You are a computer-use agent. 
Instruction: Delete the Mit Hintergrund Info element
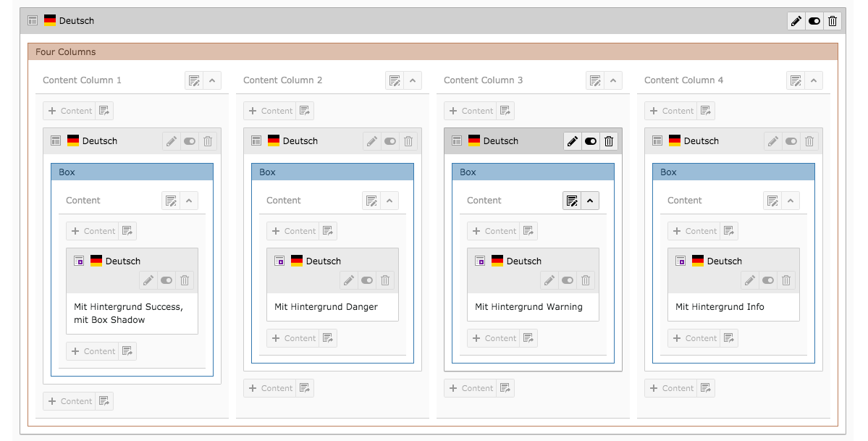[786, 280]
